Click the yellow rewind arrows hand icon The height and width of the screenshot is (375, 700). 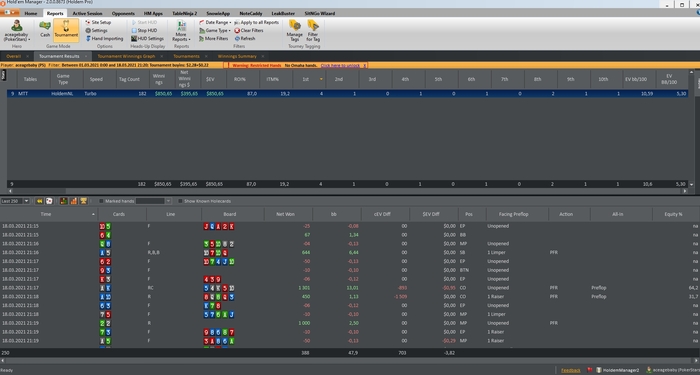click(39, 201)
